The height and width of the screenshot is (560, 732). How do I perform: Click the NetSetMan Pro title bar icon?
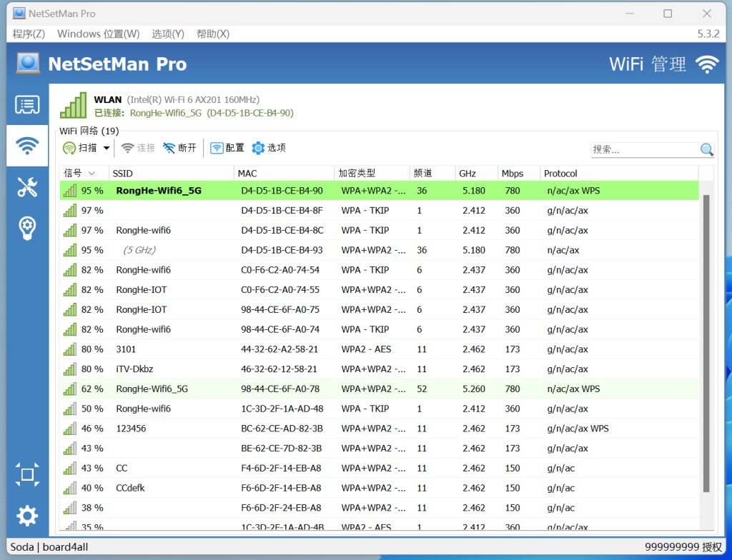pyautogui.click(x=19, y=13)
